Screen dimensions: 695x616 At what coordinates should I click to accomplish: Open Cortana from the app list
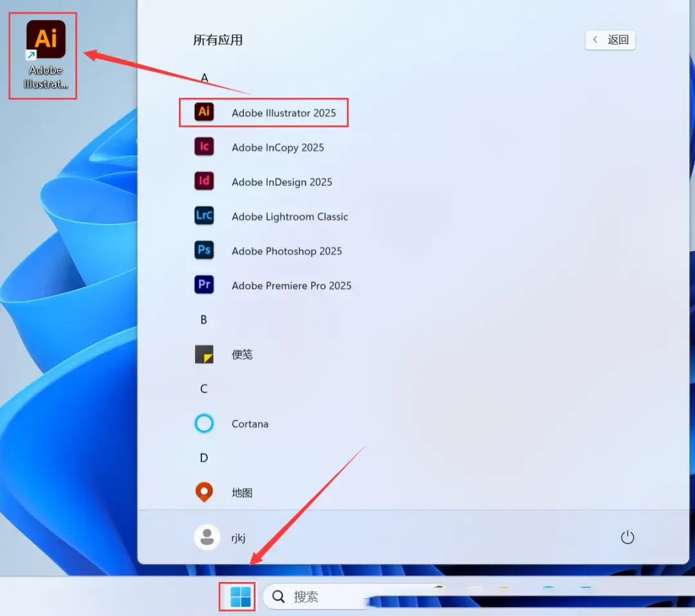pyautogui.click(x=250, y=424)
